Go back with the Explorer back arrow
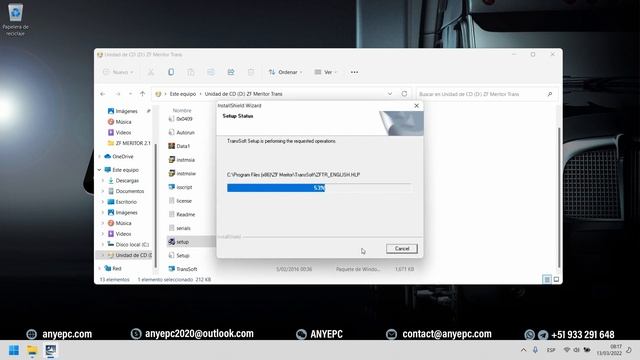The height and width of the screenshot is (360, 640). coord(103,94)
